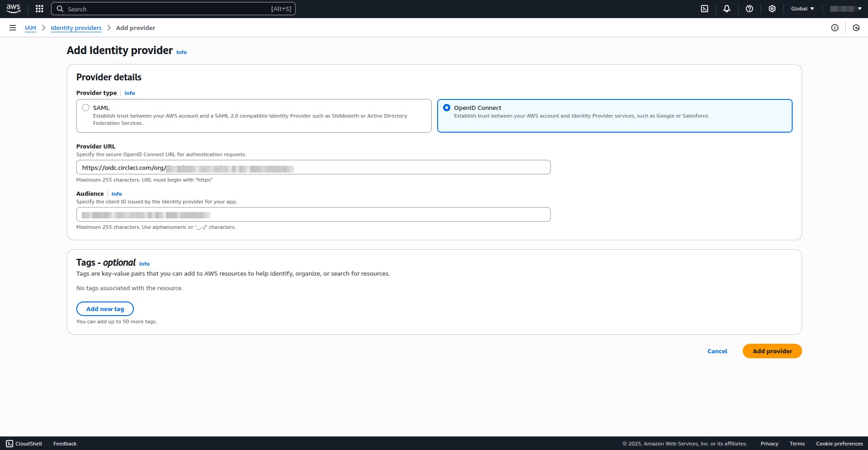
Task: Open account settings via the gear icon
Action: click(x=772, y=8)
